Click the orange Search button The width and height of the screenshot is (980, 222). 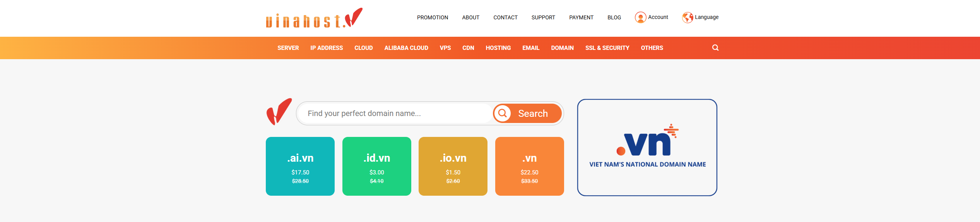click(527, 113)
